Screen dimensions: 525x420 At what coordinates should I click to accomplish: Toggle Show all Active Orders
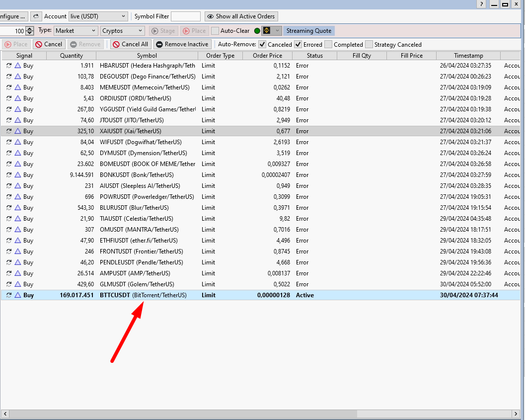[241, 16]
